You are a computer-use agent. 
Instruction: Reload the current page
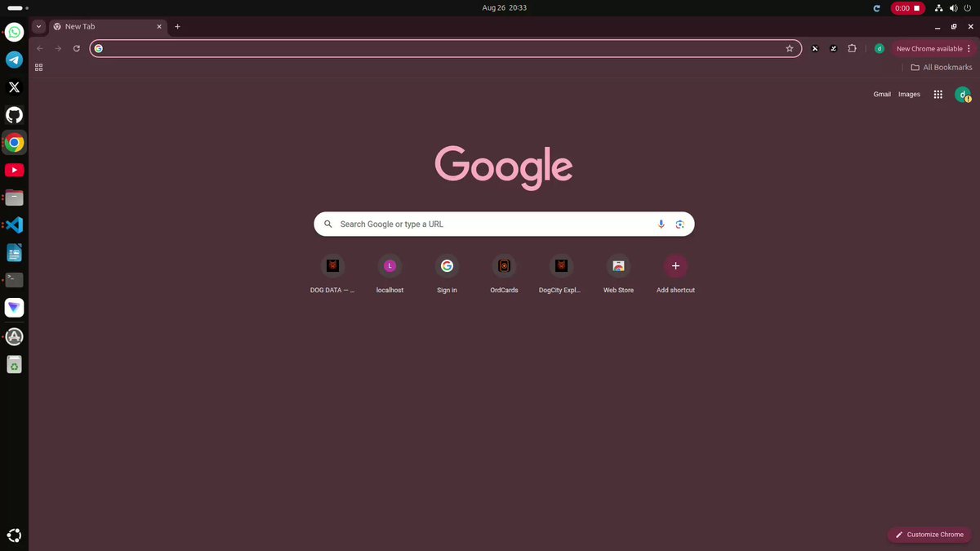[77, 49]
